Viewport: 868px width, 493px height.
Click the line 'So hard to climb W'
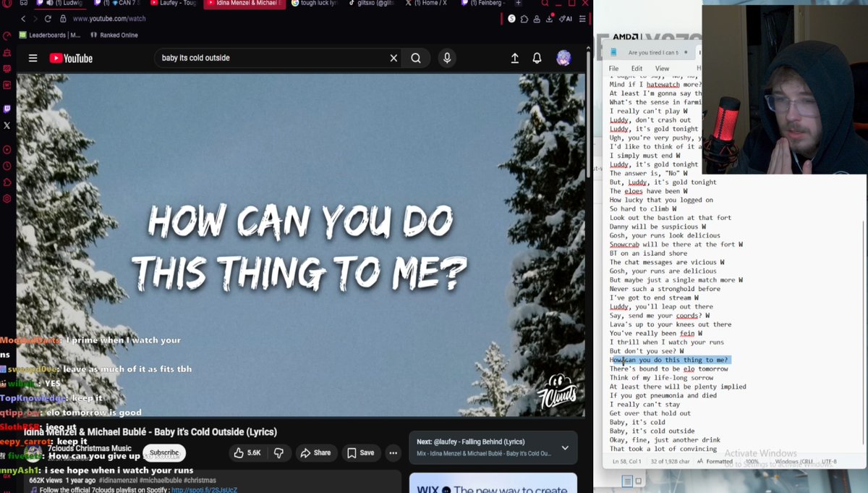point(643,208)
